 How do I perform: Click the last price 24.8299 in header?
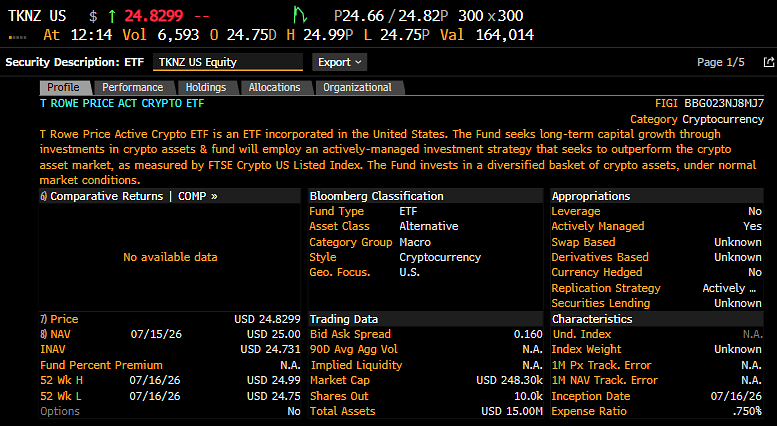tap(154, 16)
